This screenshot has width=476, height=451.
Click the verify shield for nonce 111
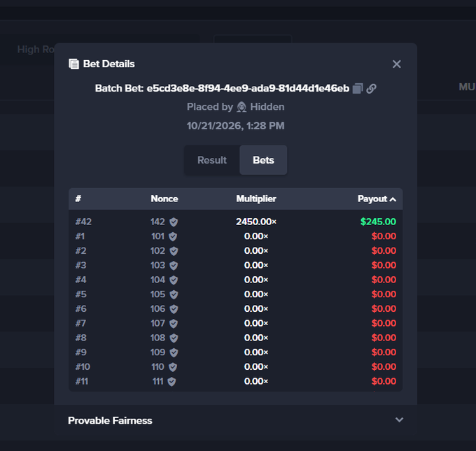pos(171,382)
